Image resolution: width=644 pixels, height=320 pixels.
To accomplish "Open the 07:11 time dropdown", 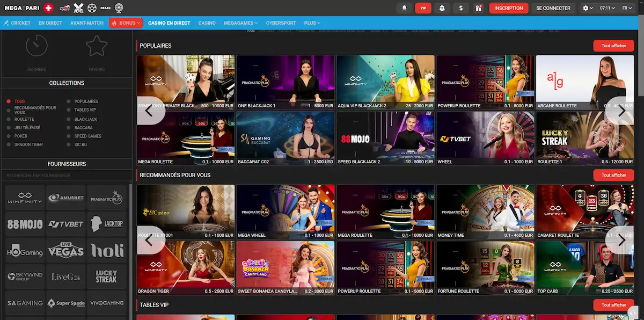I will coord(607,8).
